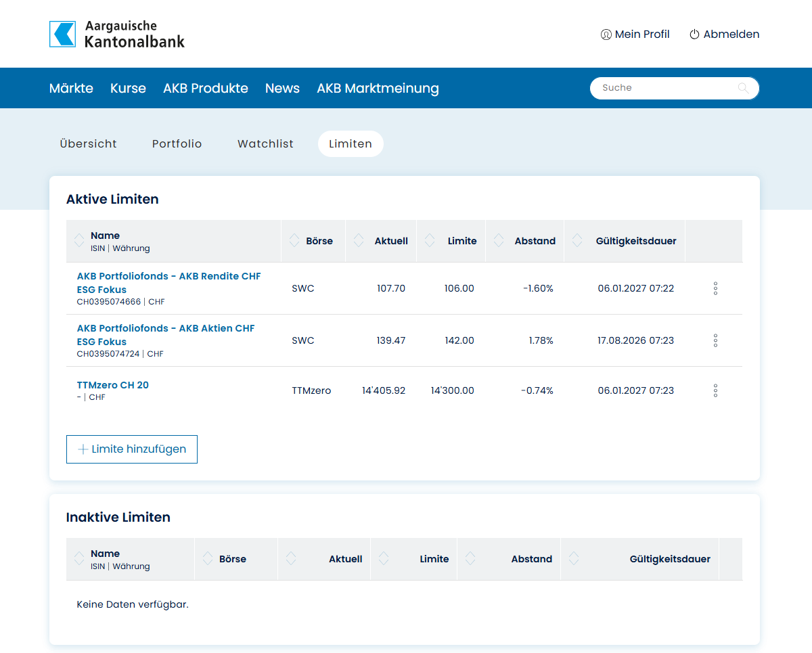Screen dimensions: 812x653
Task: Click current value 107.70
Action: point(391,288)
